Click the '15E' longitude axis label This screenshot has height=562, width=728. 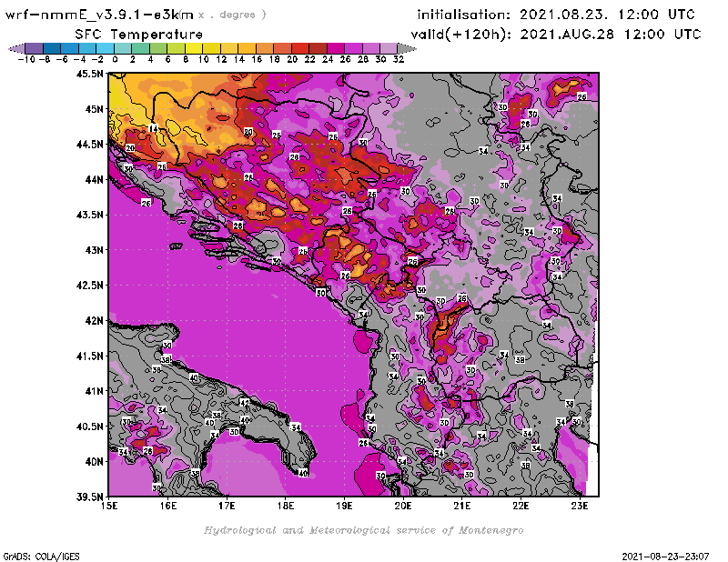tap(109, 506)
